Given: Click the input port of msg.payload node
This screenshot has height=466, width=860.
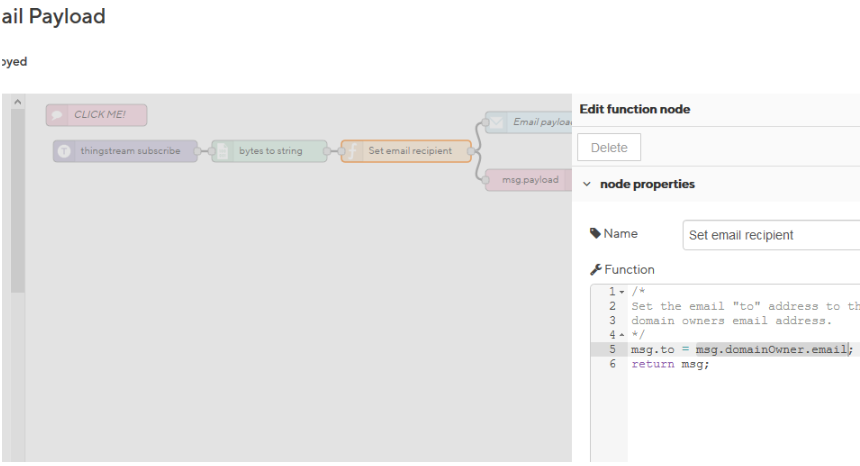Looking at the screenshot, I should (x=485, y=180).
